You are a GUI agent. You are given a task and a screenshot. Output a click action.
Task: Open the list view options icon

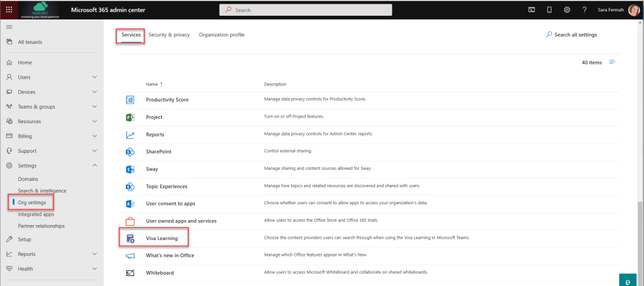click(x=612, y=62)
